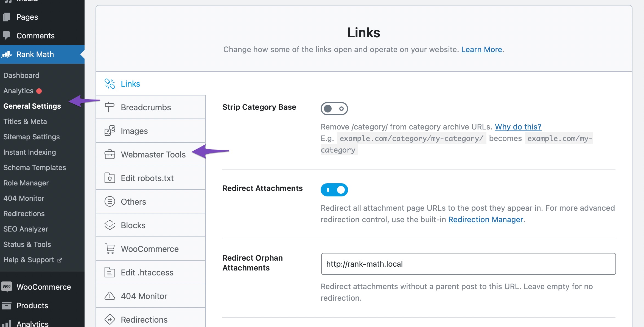
Task: Open Status & Tools submenu
Action: coord(27,244)
